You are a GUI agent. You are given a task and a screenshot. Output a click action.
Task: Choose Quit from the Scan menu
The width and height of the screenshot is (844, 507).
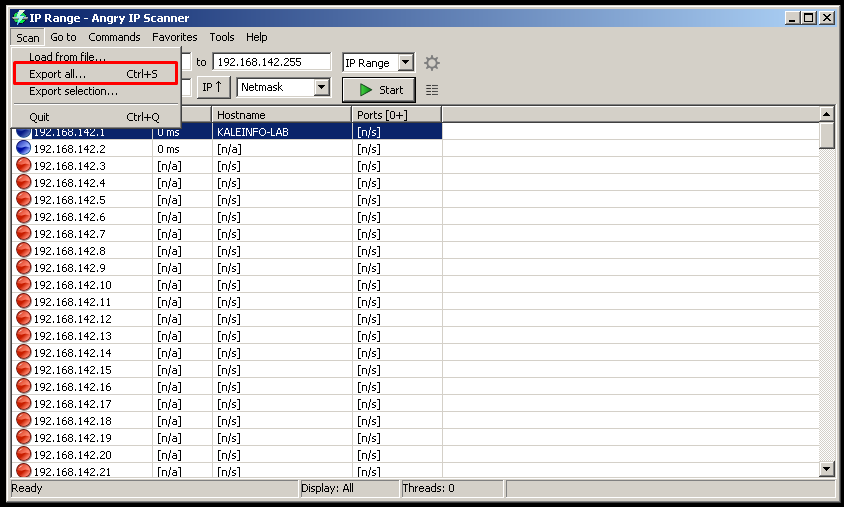click(96, 117)
